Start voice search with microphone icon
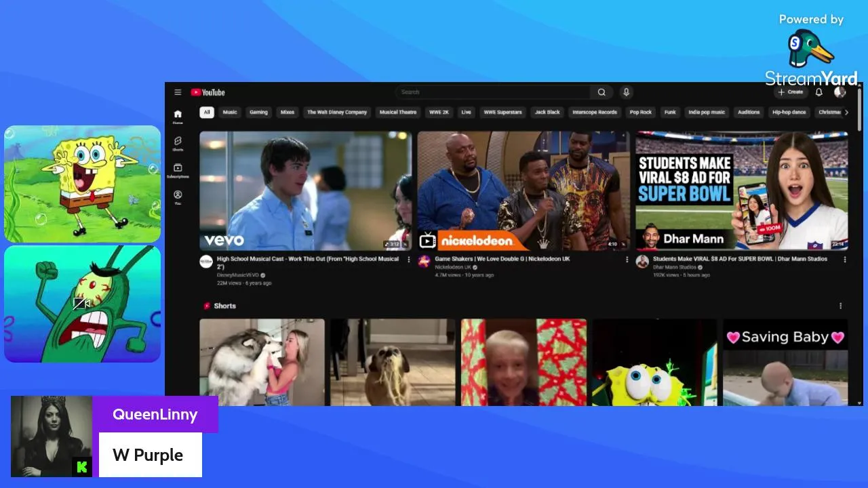This screenshot has width=868, height=488. pyautogui.click(x=627, y=92)
